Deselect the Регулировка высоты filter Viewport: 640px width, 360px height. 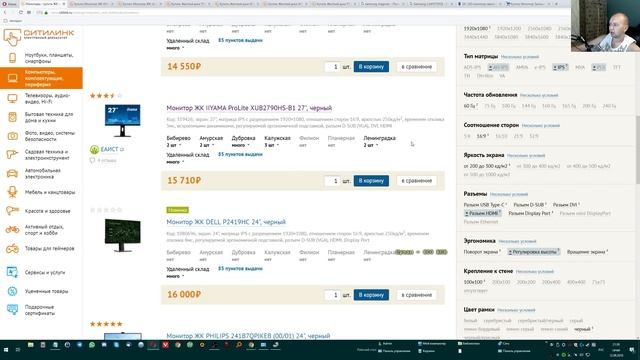coord(533,252)
